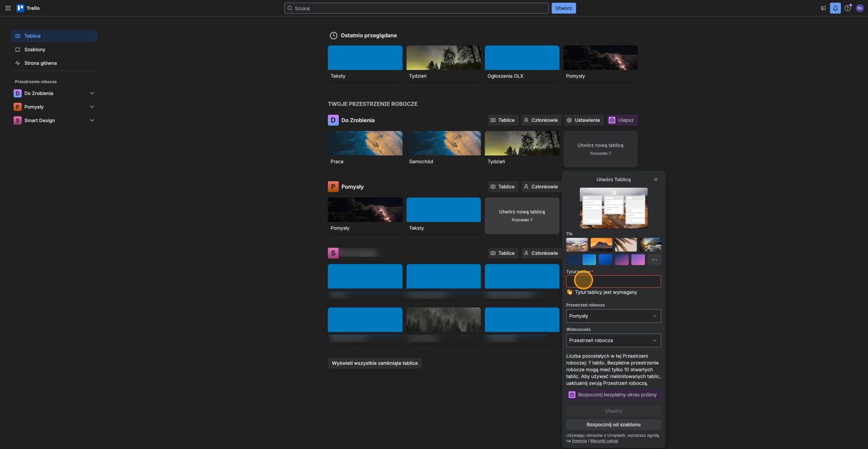The width and height of the screenshot is (868, 449).
Task: Click the S icon of Smart Design in sidebar
Action: [x=17, y=120]
